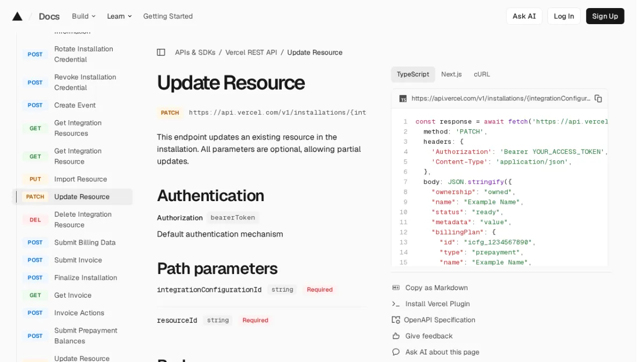
Task: Click the Ask AI about this page chat icon
Action: pos(396,352)
